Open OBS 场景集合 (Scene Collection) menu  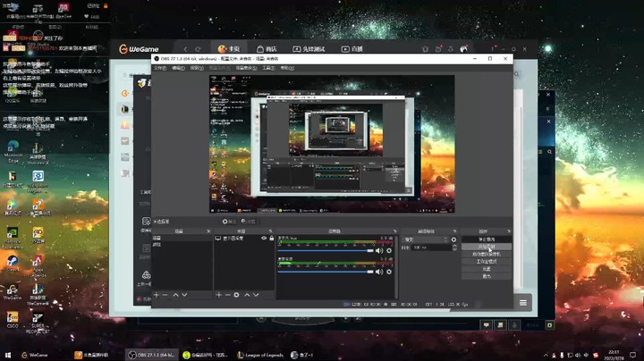click(x=247, y=68)
